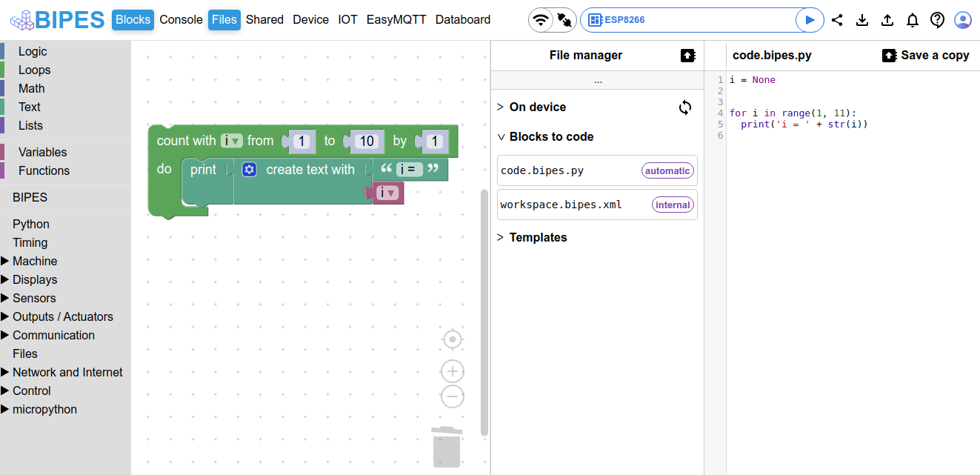This screenshot has height=475, width=980.
Task: Toggle the Wi-Fi connection mode
Action: click(x=541, y=20)
